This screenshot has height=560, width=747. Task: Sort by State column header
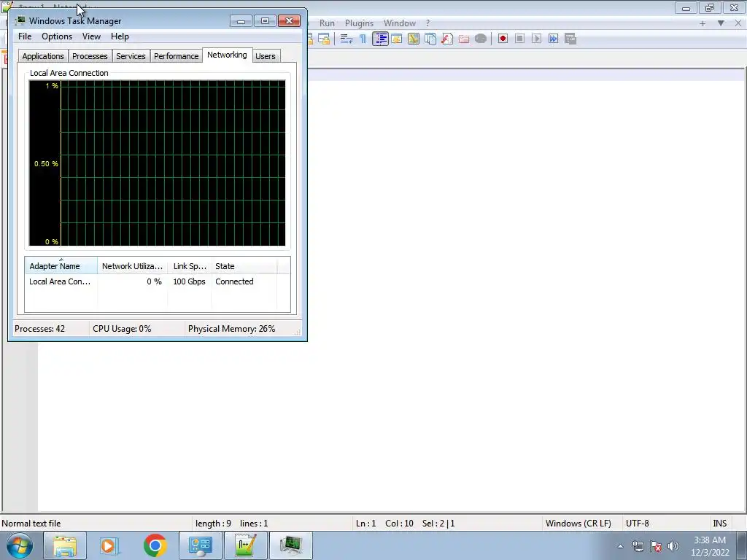[244, 266]
